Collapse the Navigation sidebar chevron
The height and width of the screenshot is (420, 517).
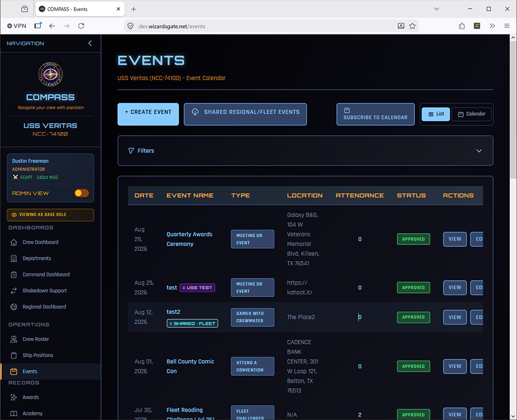[90, 43]
